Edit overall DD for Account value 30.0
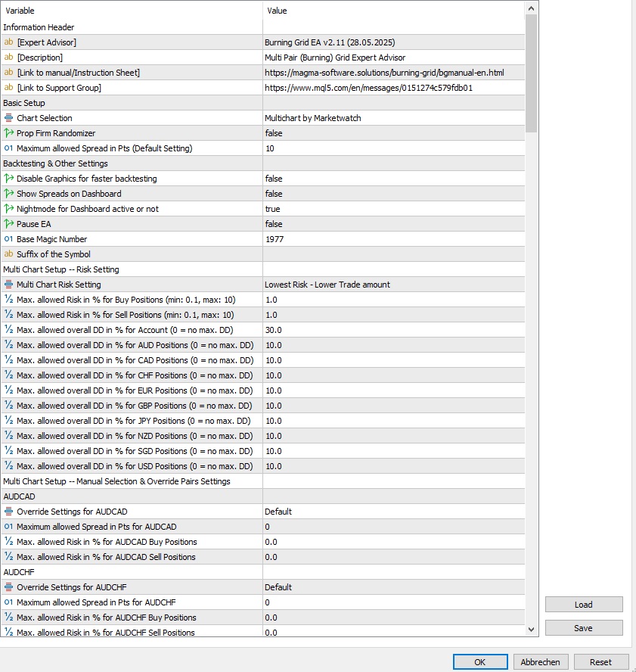Screen dimensions: 636x672 point(393,330)
